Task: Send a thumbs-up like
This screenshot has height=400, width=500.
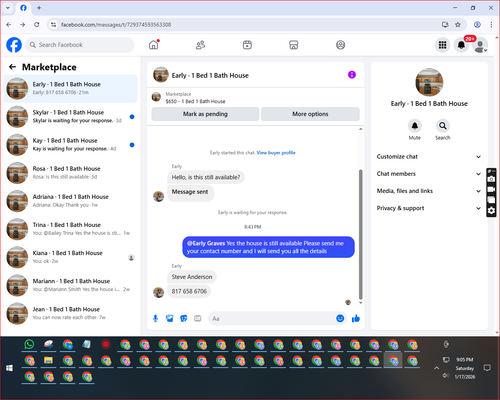Action: (x=356, y=318)
